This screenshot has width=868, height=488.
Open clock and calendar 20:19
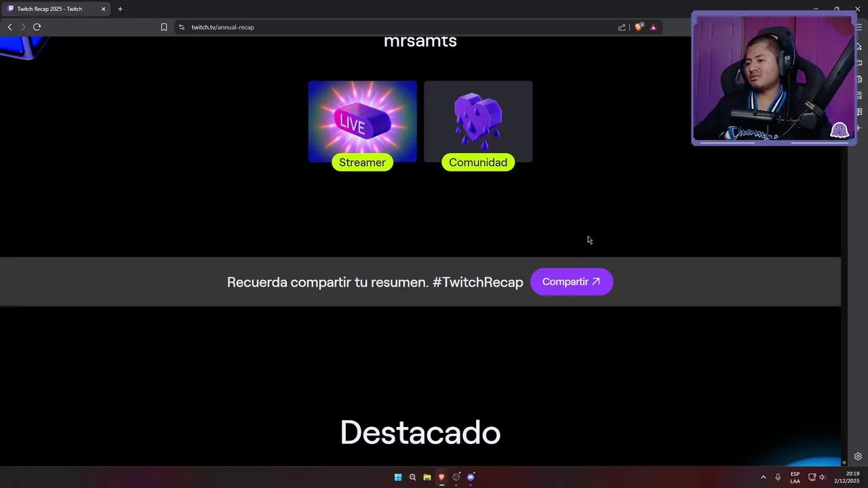pos(847,477)
